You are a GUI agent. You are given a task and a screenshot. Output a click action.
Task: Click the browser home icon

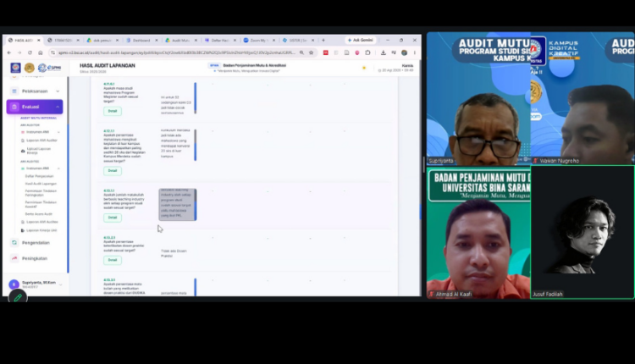40,52
